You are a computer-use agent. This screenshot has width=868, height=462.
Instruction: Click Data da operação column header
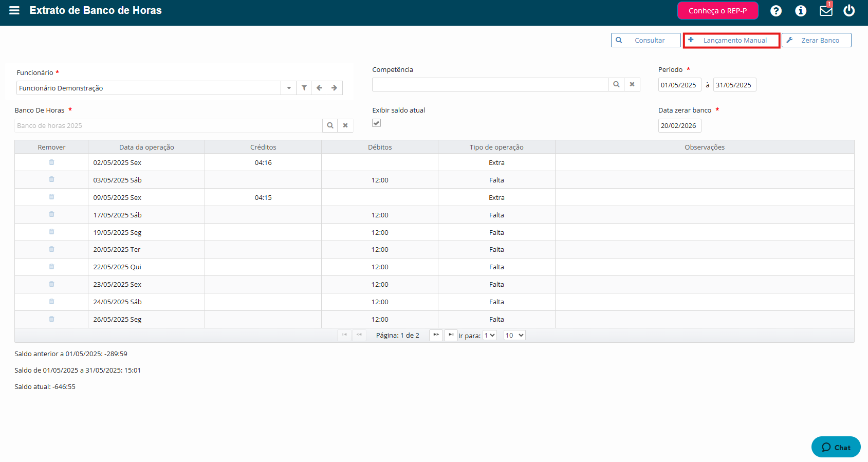[x=146, y=147]
